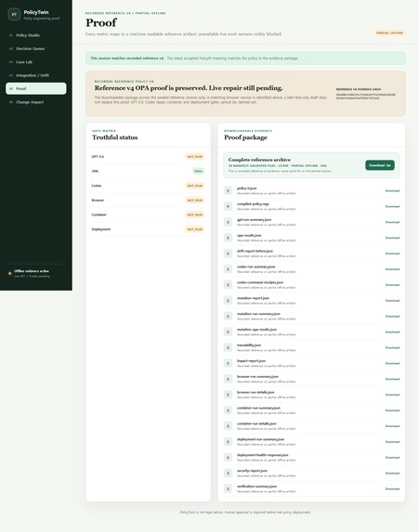419x532 pixels.
Task: Click the Offline evidence status dot icon
Action: [10, 273]
